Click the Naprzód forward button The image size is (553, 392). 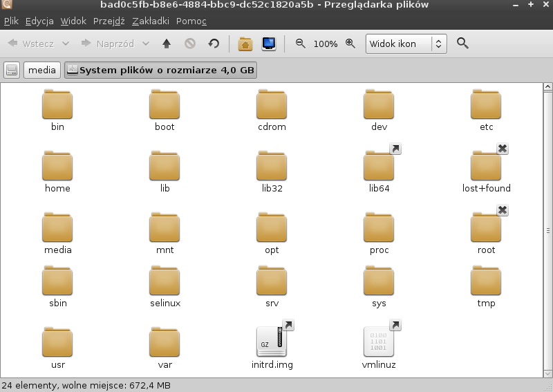click(108, 44)
